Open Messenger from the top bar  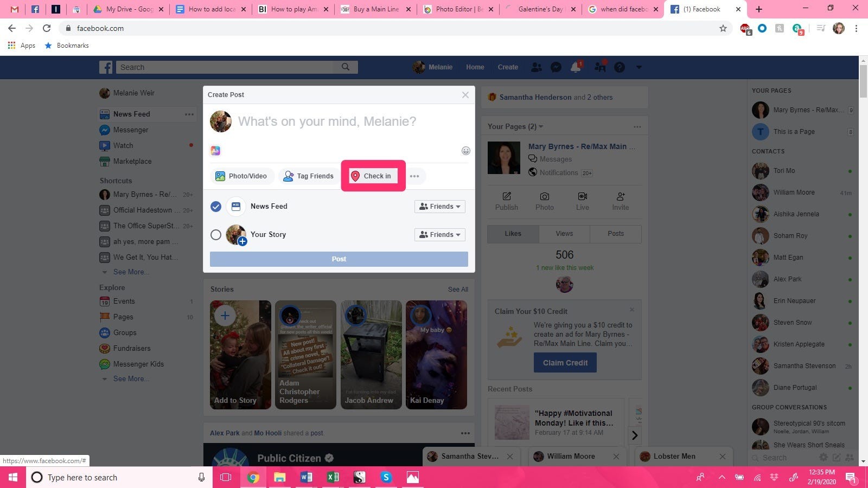click(x=556, y=67)
